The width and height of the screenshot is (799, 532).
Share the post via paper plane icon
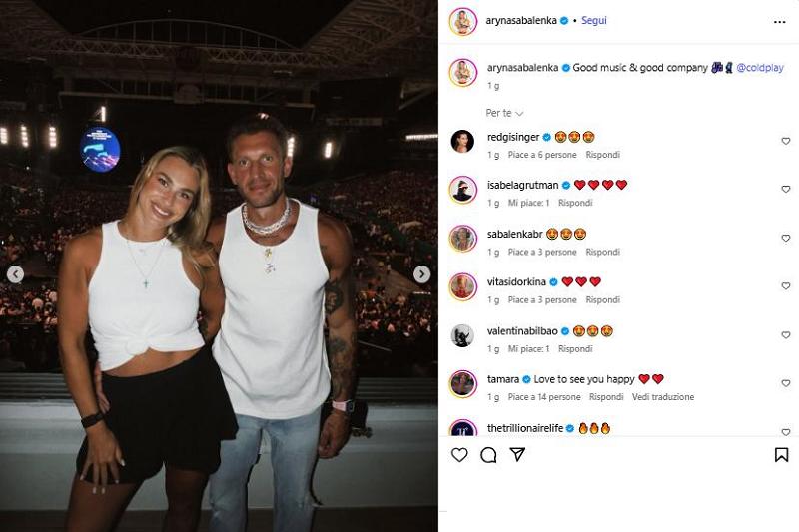click(x=517, y=455)
